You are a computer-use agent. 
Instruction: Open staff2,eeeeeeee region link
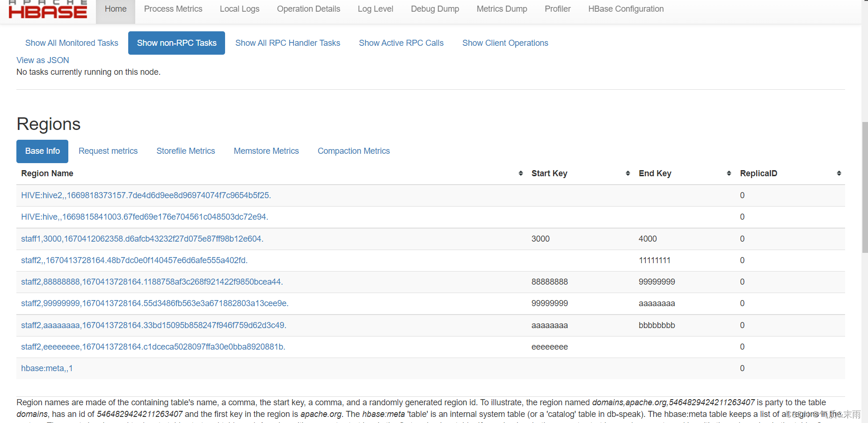[x=153, y=347]
